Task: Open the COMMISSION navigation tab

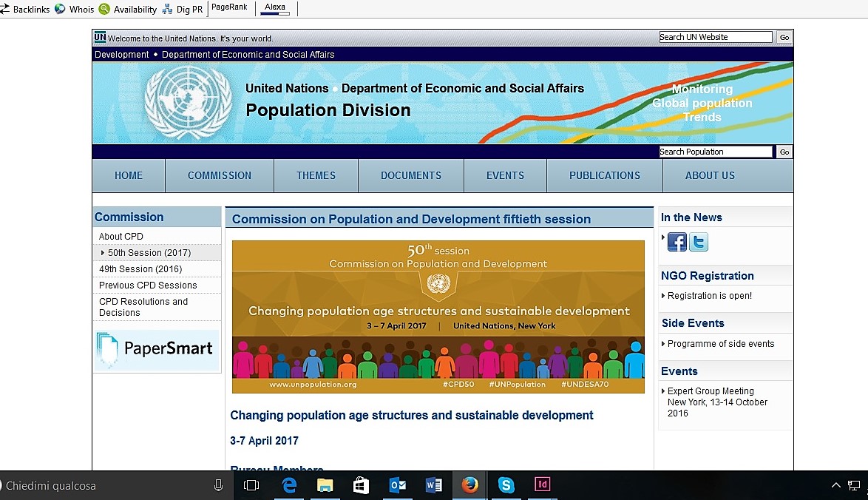Action: click(x=219, y=175)
